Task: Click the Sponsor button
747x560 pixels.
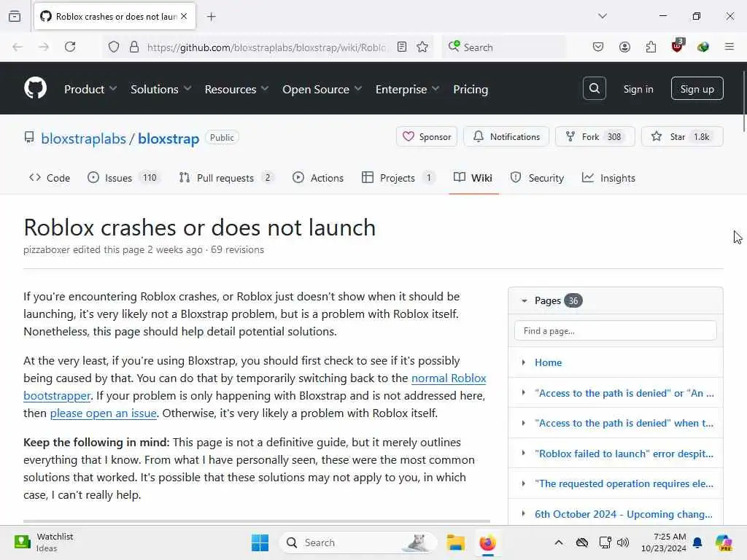Action: coord(426,136)
